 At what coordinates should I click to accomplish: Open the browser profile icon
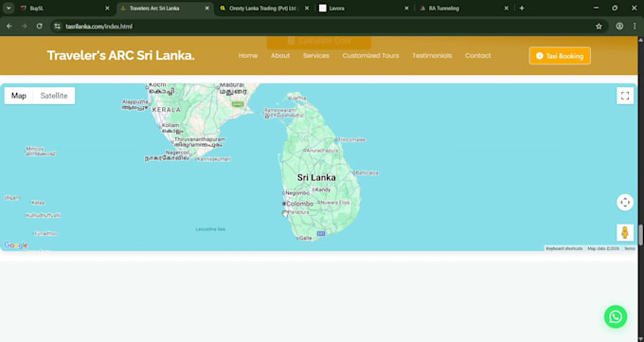tap(619, 27)
